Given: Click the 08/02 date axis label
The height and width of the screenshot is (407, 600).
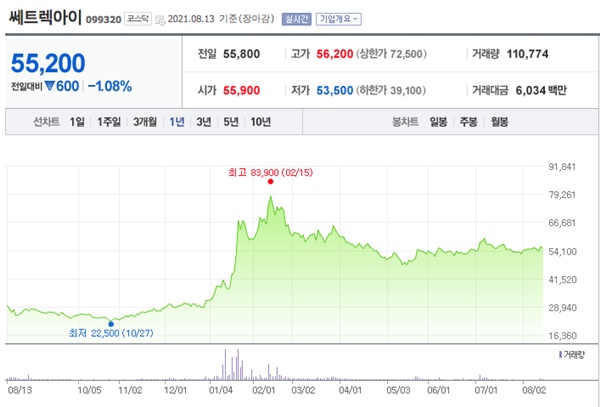Looking at the screenshot, I should [x=535, y=391].
